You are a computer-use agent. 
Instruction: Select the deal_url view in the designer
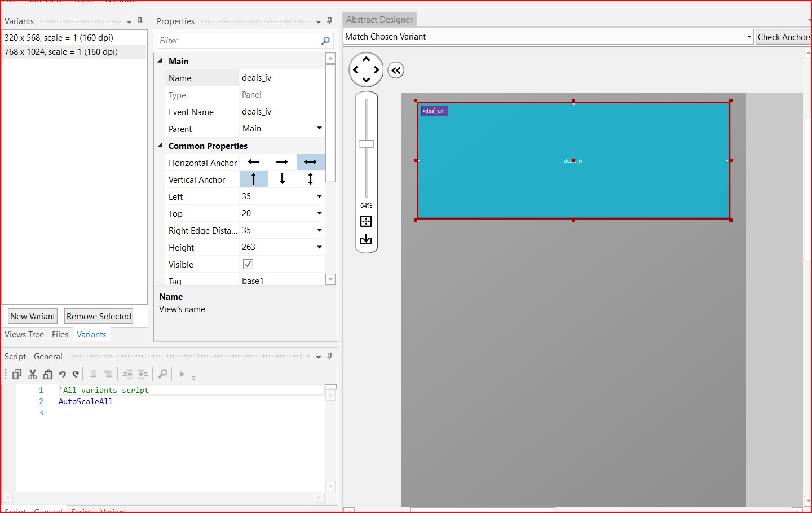(434, 111)
